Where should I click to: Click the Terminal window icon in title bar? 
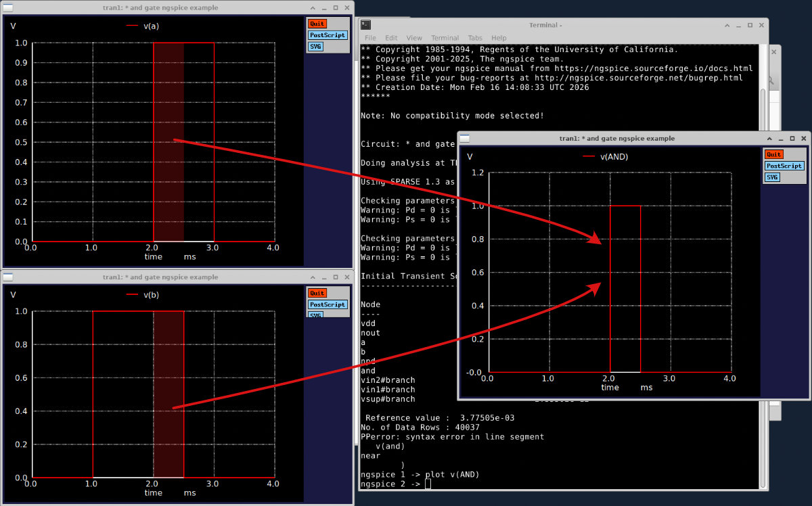(365, 25)
